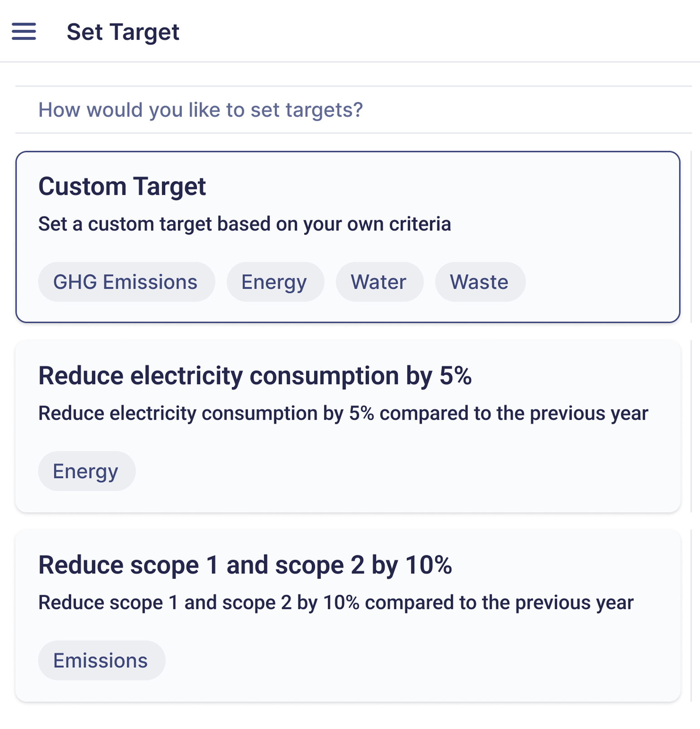Select the Waste category chip
The height and width of the screenshot is (729, 700).
[479, 282]
